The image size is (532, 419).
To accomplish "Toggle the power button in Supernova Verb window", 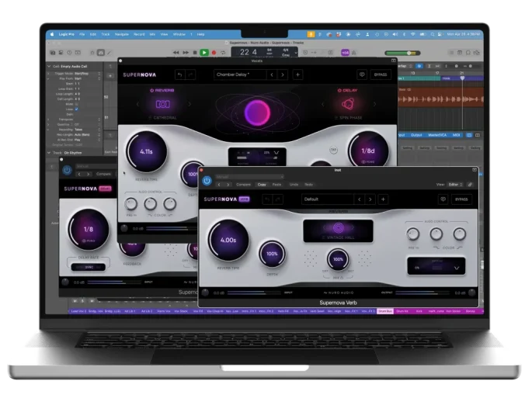I will (207, 181).
